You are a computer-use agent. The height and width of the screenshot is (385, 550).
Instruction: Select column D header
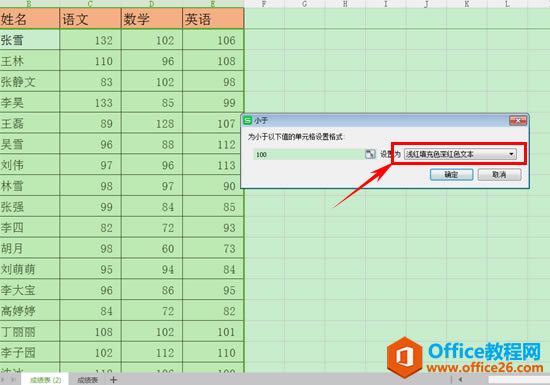point(152,4)
